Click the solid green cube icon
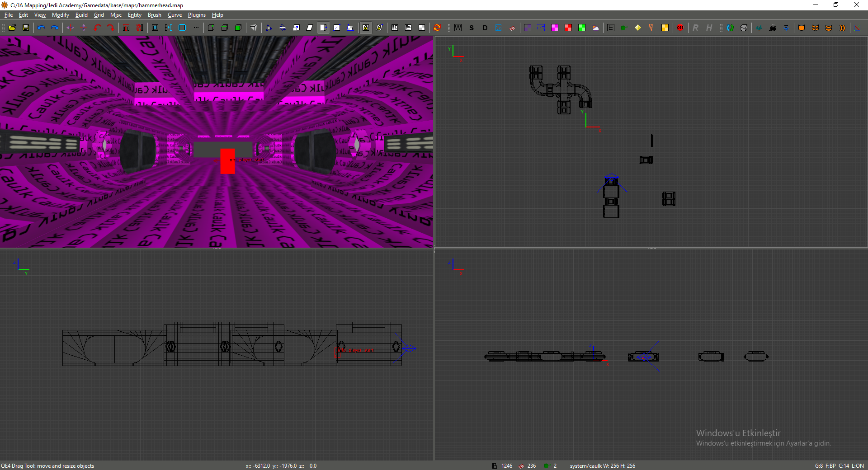868x470 pixels. tap(238, 28)
